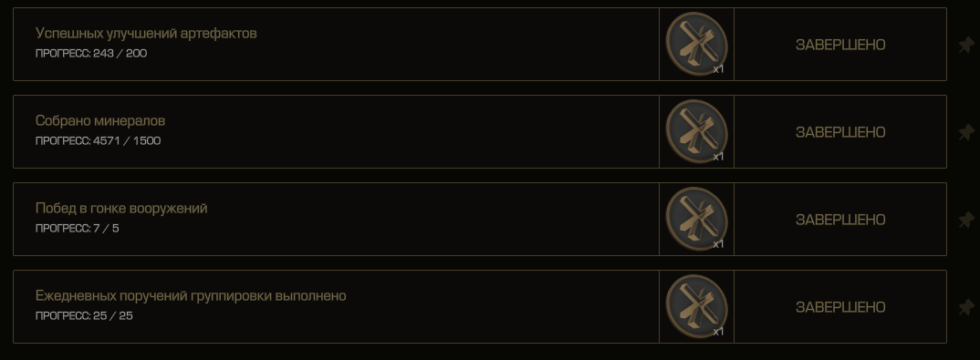Click ЗАВЕРШЕНО for Собрано минералов

click(x=840, y=132)
